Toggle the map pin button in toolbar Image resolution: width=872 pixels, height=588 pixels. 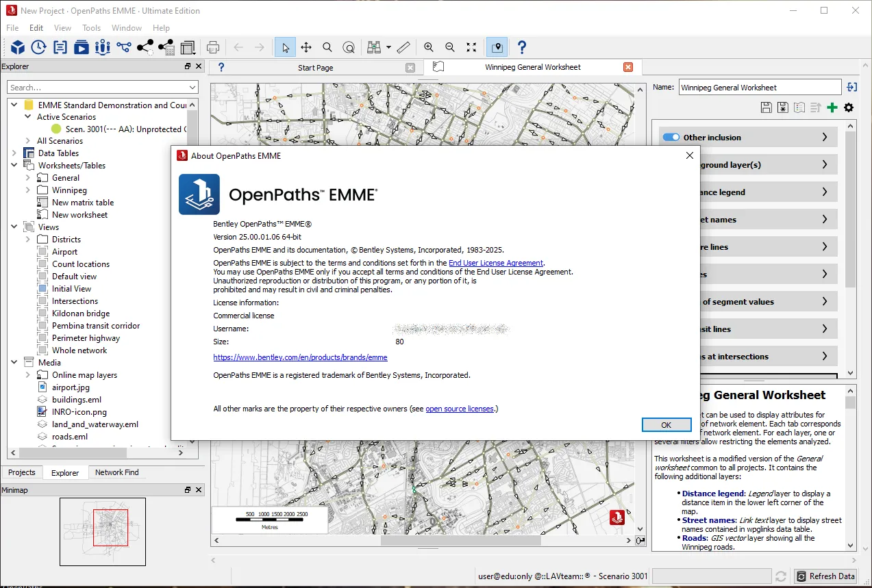click(497, 47)
